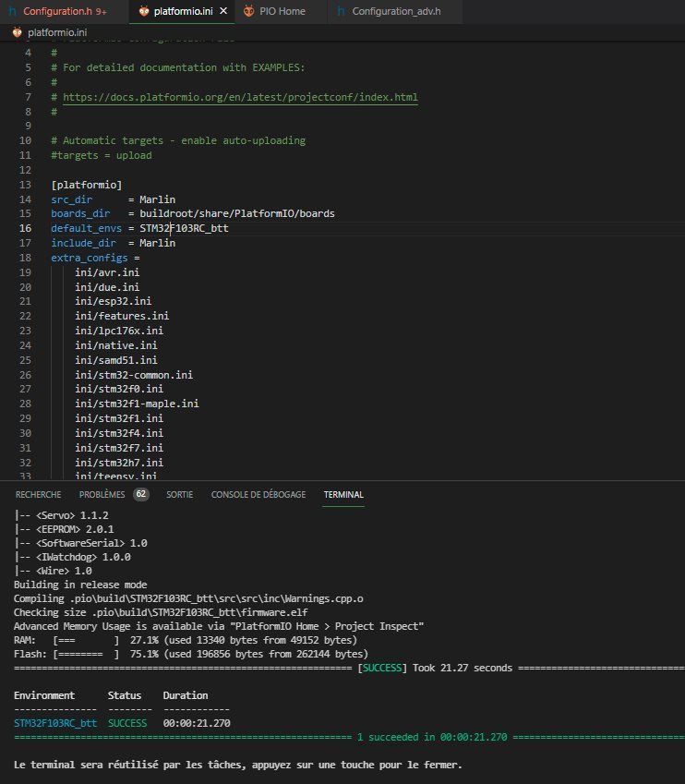The image size is (685, 784).
Task: Click the 62 problems count badge
Action: pos(141,494)
